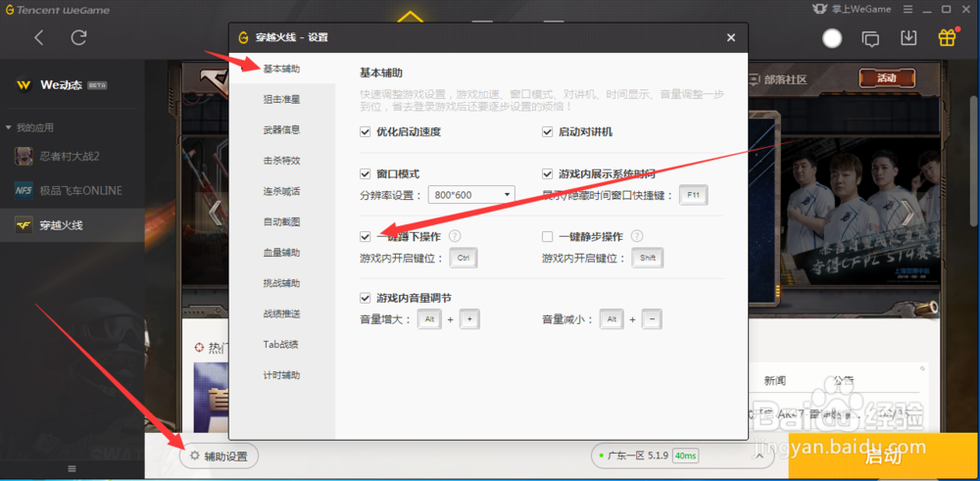Viewport: 980px width, 481px height.
Task: Toggle 游戏内展示系统时间 checkbox
Action: click(548, 173)
